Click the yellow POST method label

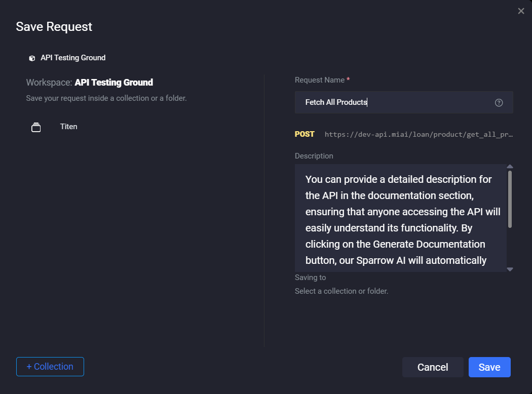point(305,134)
